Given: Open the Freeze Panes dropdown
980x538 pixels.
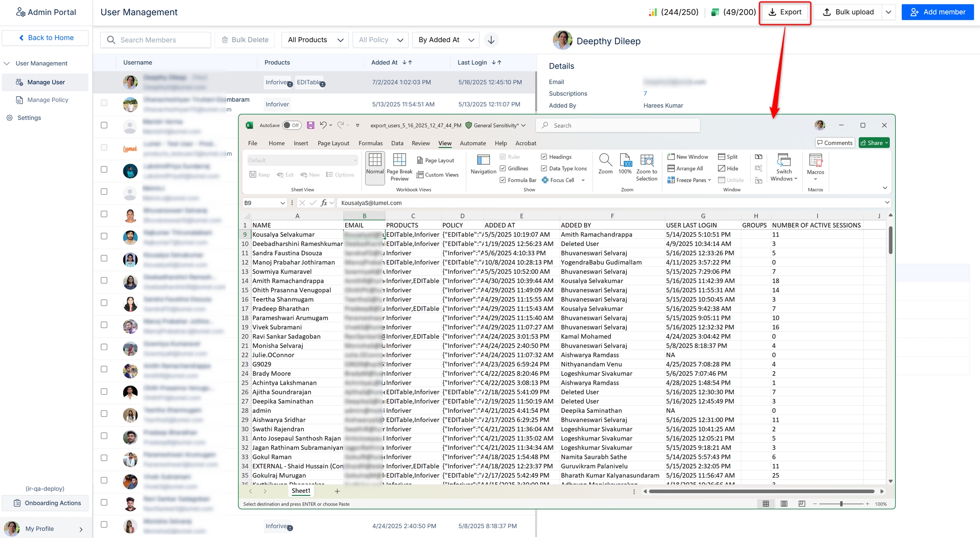Looking at the screenshot, I should tap(689, 180).
